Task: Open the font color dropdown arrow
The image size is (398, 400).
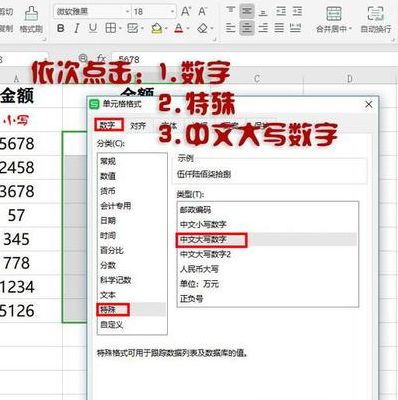Action: click(188, 29)
